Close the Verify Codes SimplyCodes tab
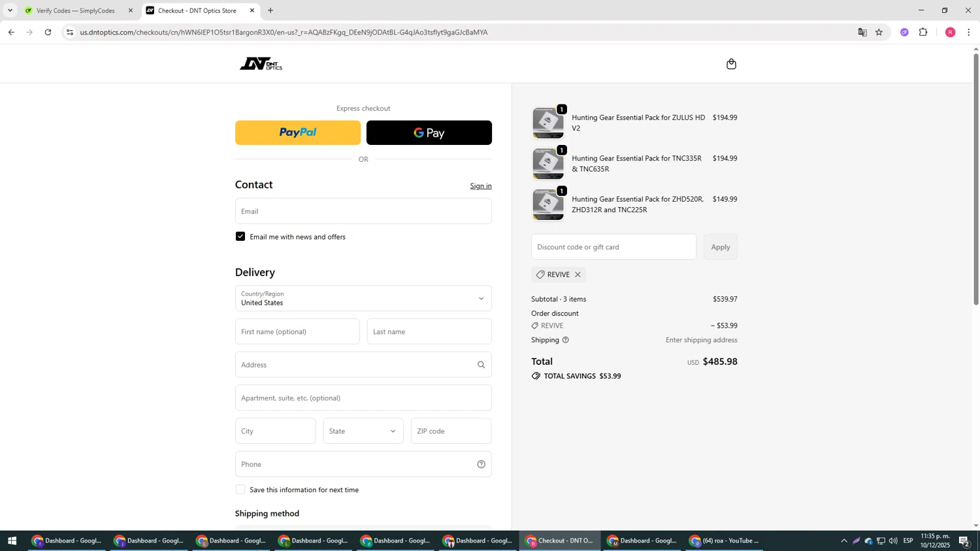 click(130, 10)
